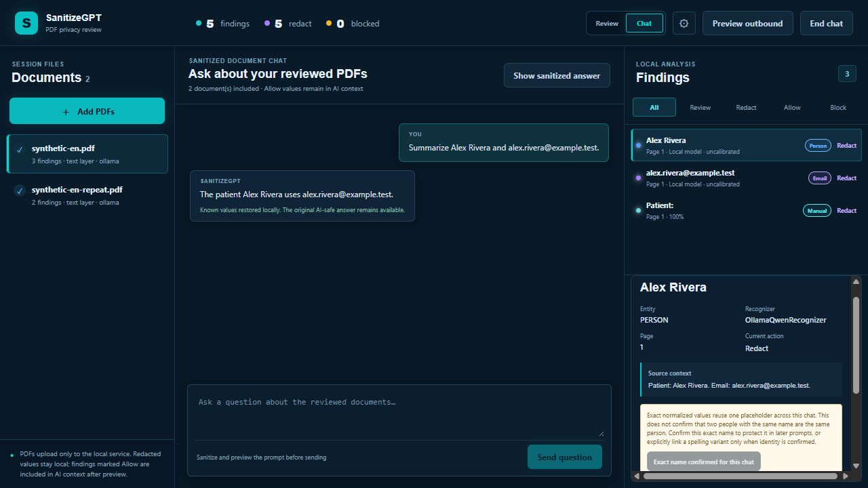Select the "Patient:" finding name
The width and height of the screenshot is (868, 488).
pos(660,205)
